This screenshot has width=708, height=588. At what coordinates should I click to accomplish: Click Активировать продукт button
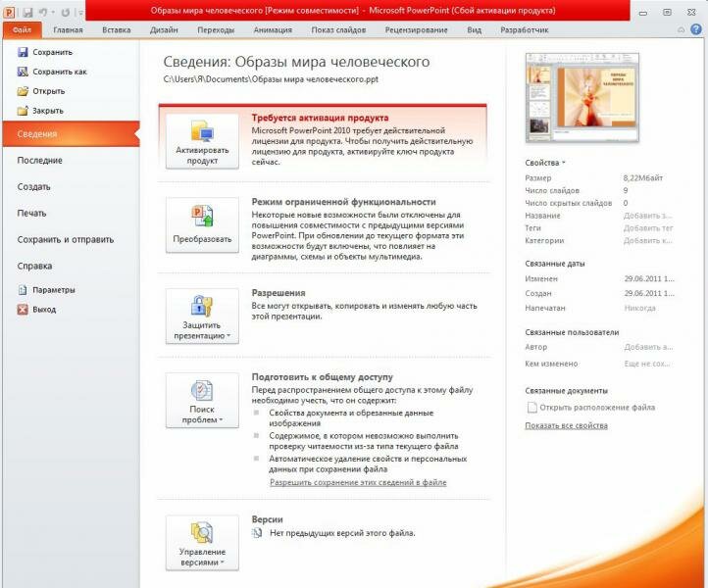pos(202,141)
